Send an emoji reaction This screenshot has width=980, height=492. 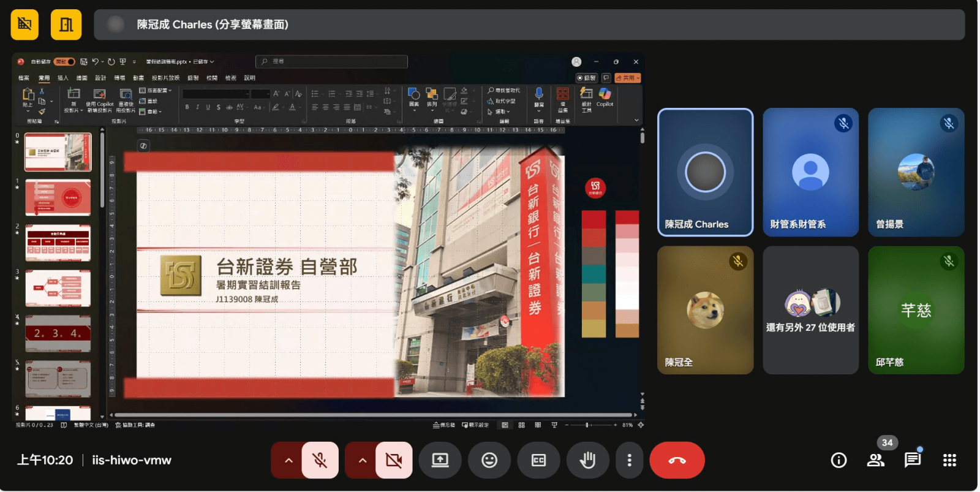click(489, 460)
